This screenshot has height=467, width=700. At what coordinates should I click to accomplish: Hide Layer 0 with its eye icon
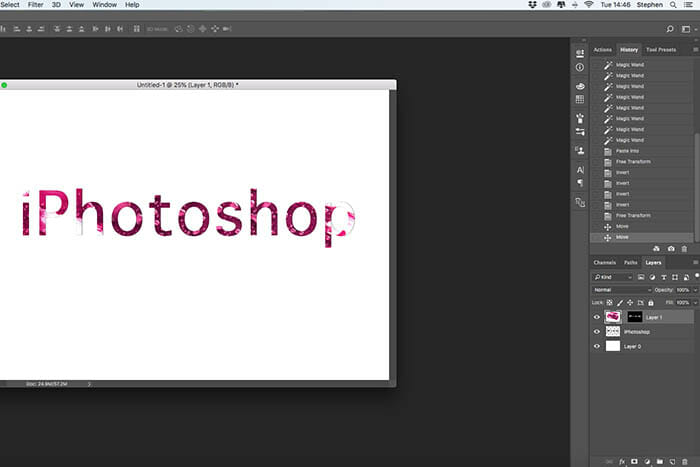pos(597,347)
